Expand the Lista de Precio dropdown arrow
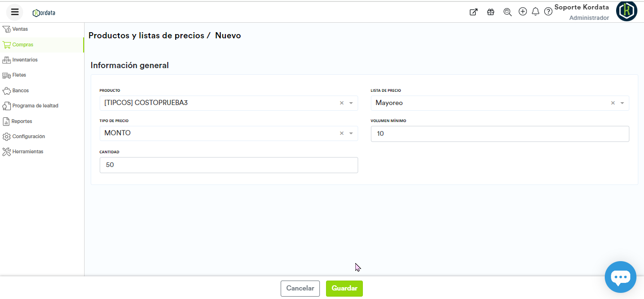This screenshot has height=299, width=644. (x=622, y=103)
